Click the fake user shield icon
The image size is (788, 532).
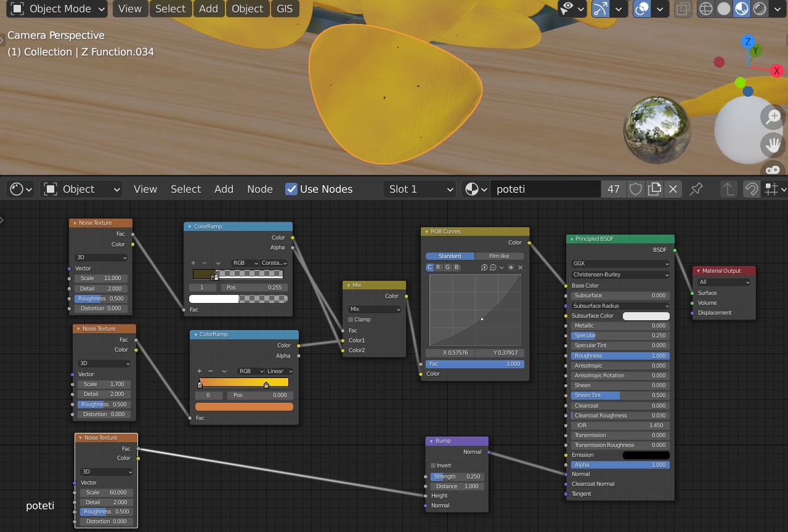click(x=635, y=189)
